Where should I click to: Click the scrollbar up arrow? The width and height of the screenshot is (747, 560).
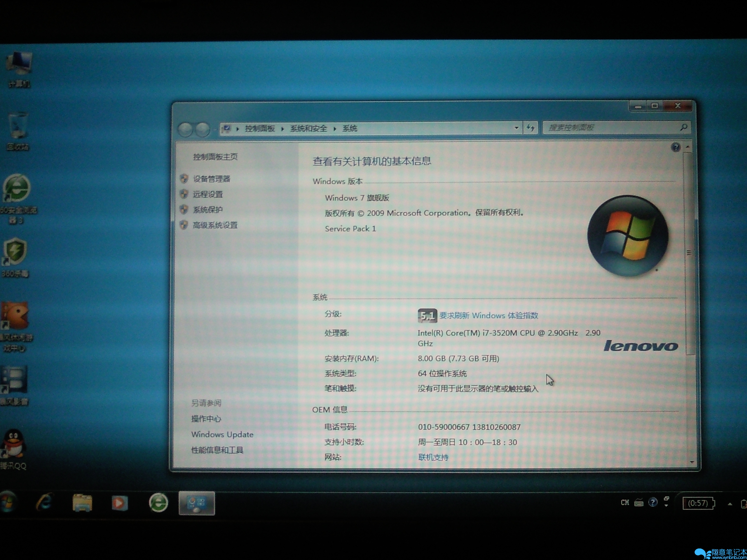pyautogui.click(x=688, y=147)
